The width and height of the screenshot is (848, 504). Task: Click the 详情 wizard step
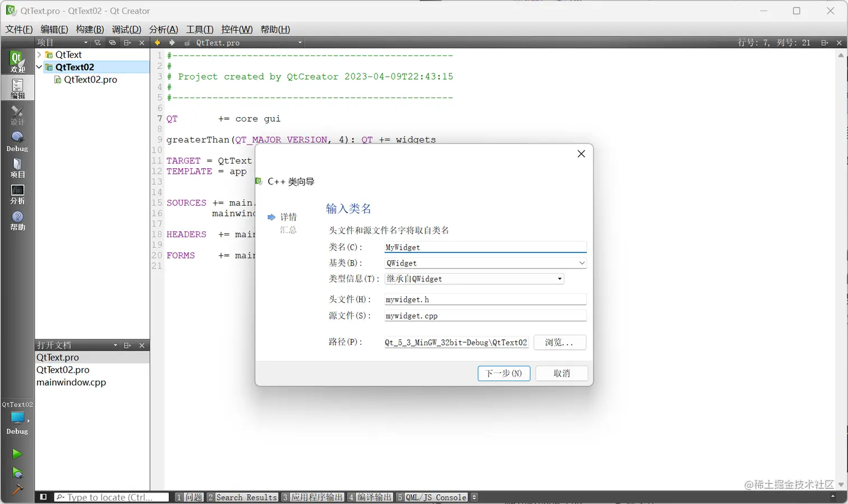point(288,217)
